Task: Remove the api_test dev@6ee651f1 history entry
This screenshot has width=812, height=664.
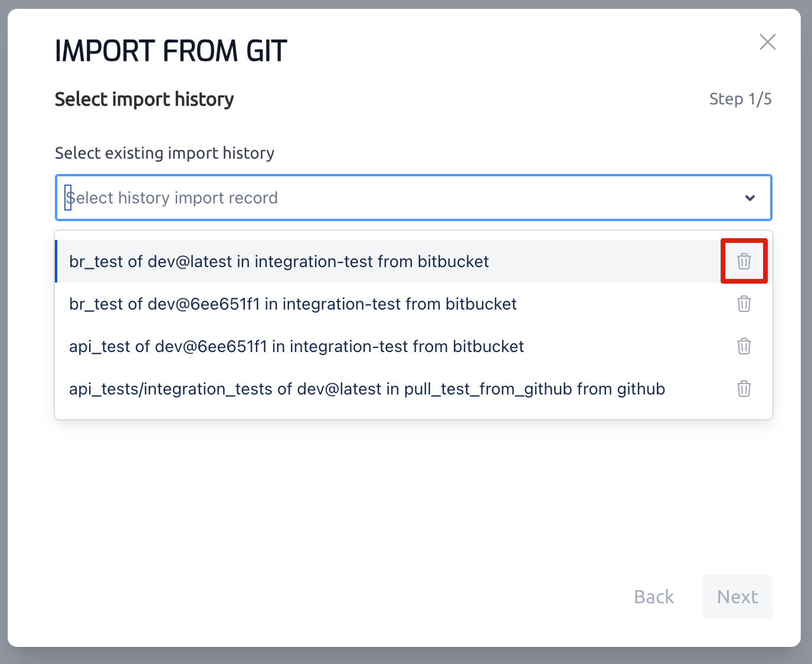Action: [x=744, y=346]
